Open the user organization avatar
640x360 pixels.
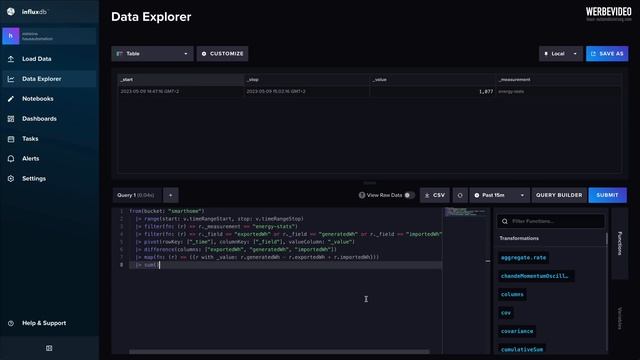tap(11, 36)
